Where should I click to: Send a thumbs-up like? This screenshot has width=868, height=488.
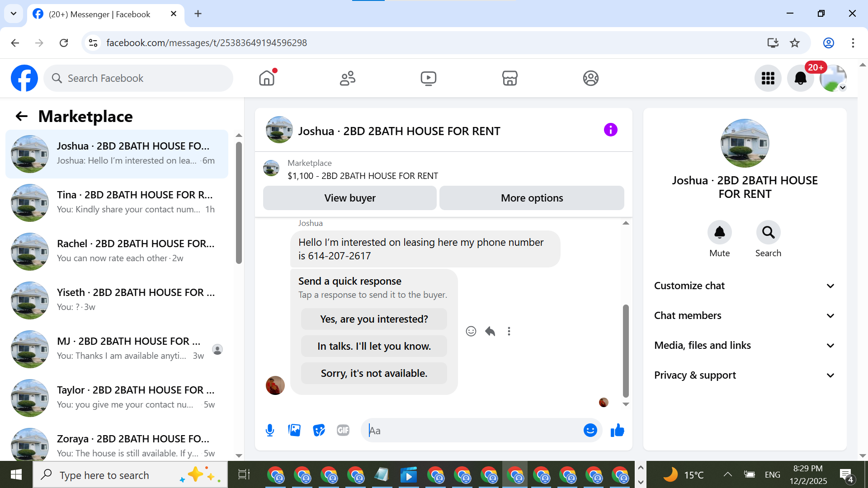point(617,430)
